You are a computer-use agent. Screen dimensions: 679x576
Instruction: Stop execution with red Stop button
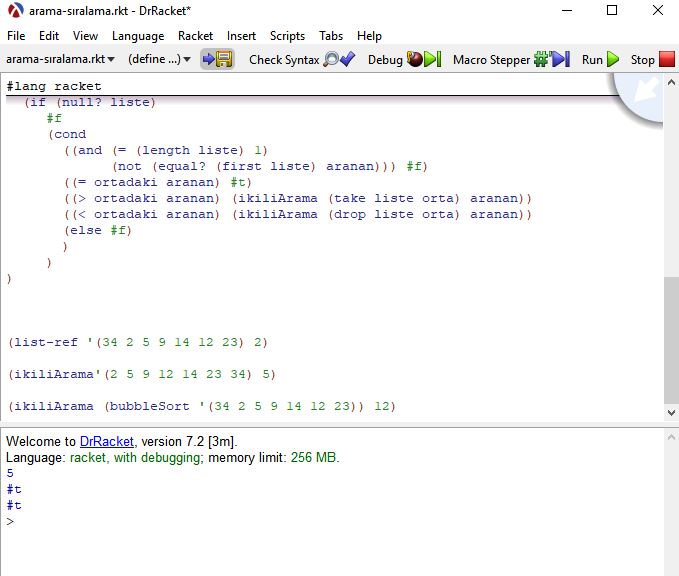pos(652,59)
